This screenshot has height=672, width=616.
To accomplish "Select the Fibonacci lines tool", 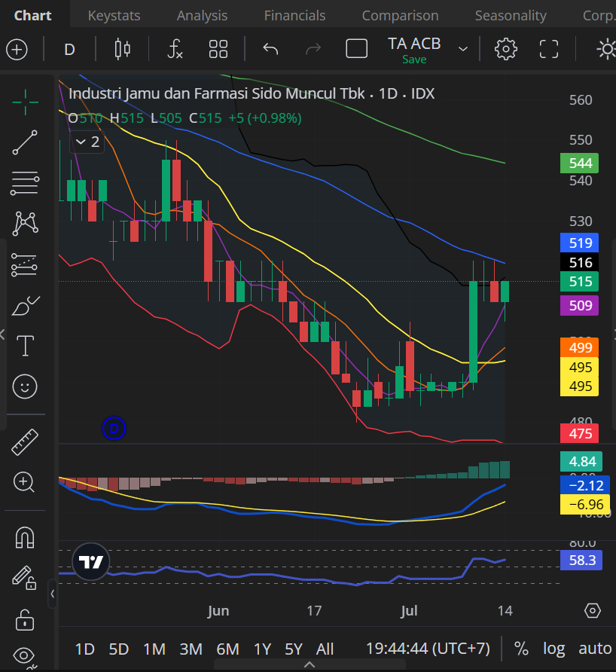I will [26, 183].
